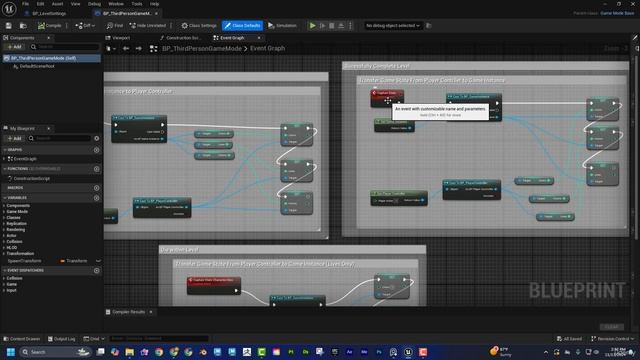Image resolution: width=640 pixels, height=360 pixels.
Task: Click the Windows Start button
Action: (x=11, y=352)
